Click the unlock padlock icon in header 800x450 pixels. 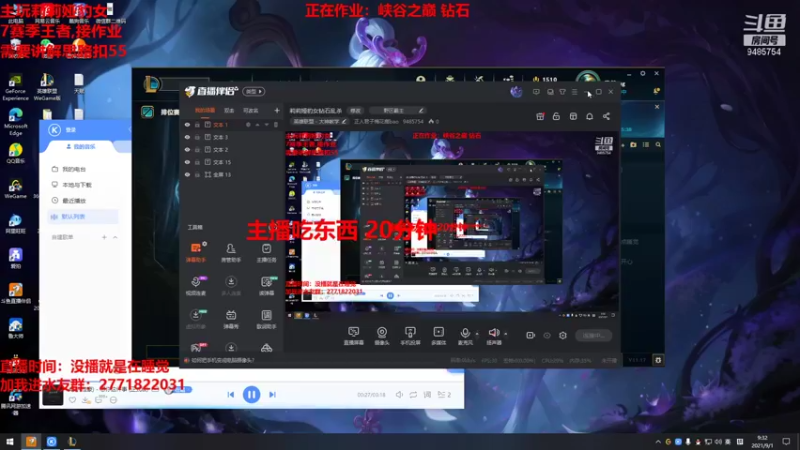click(556, 116)
